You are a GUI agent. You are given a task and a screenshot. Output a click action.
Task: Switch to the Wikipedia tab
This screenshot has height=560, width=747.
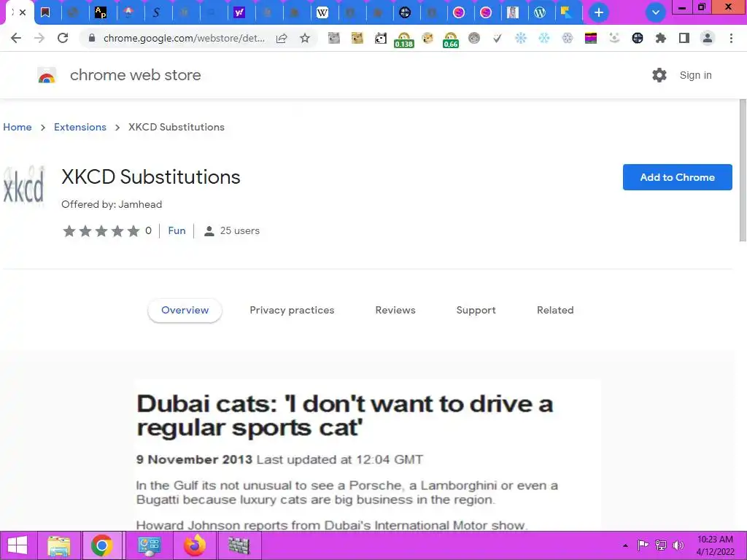tap(322, 12)
